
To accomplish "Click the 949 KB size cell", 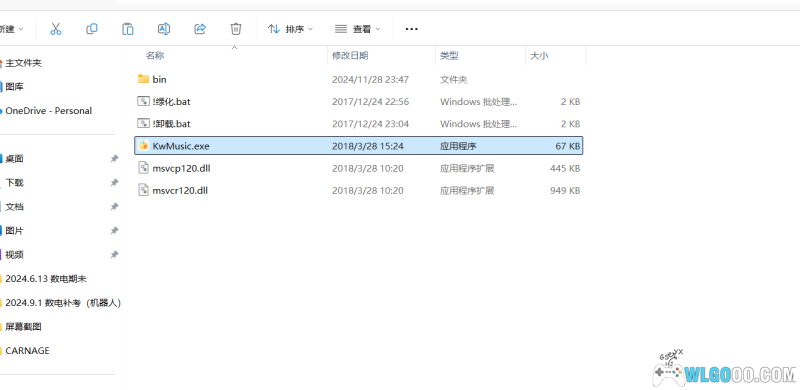I will tap(565, 190).
